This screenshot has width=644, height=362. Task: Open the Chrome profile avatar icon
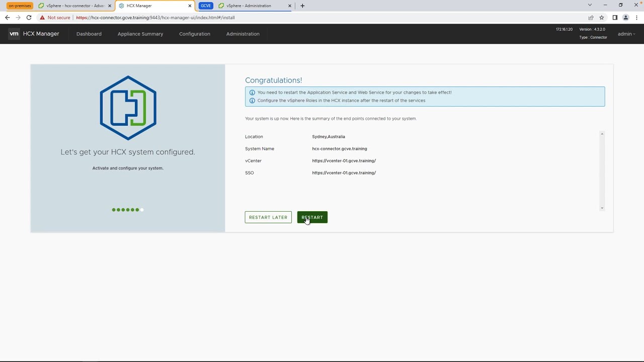click(626, 18)
